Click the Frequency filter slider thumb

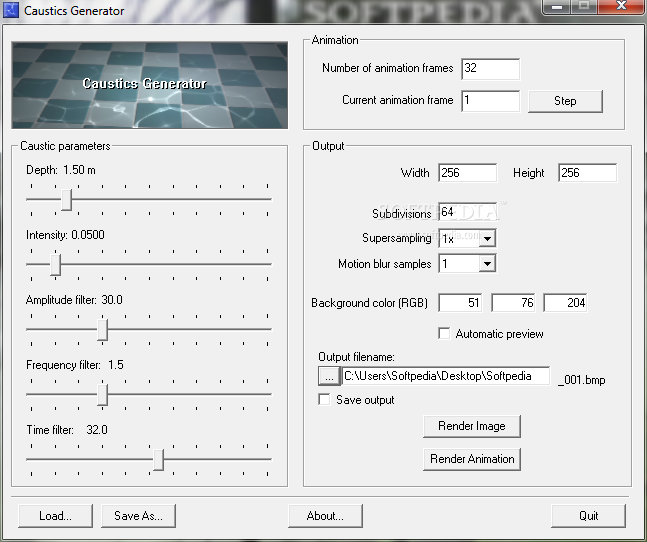tap(103, 395)
